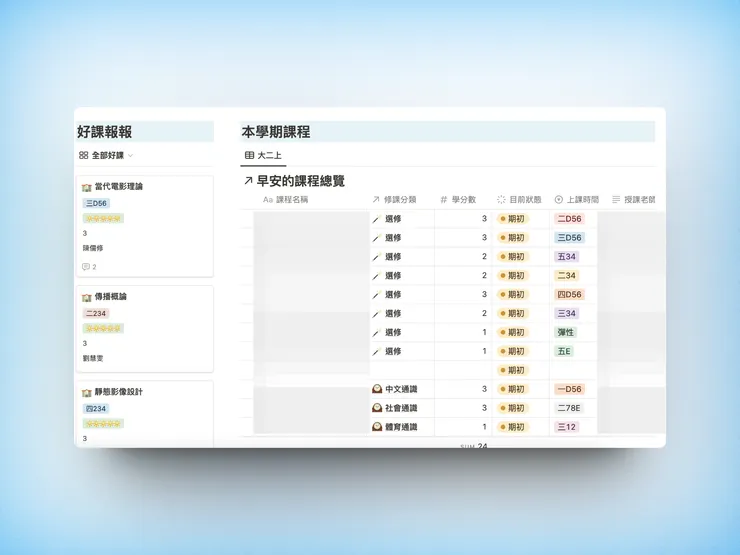740x555 pixels.
Task: Click the 三D56 tag on 當代電影理論 card
Action: pyautogui.click(x=96, y=203)
